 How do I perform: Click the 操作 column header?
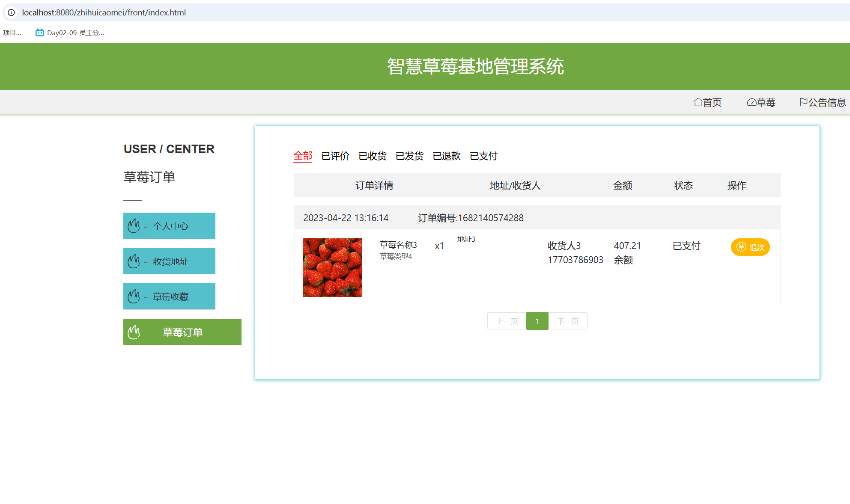737,185
